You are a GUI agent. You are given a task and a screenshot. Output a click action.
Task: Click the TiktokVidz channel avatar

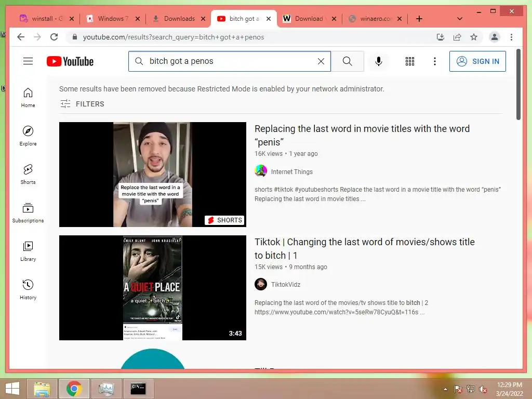[x=261, y=284]
